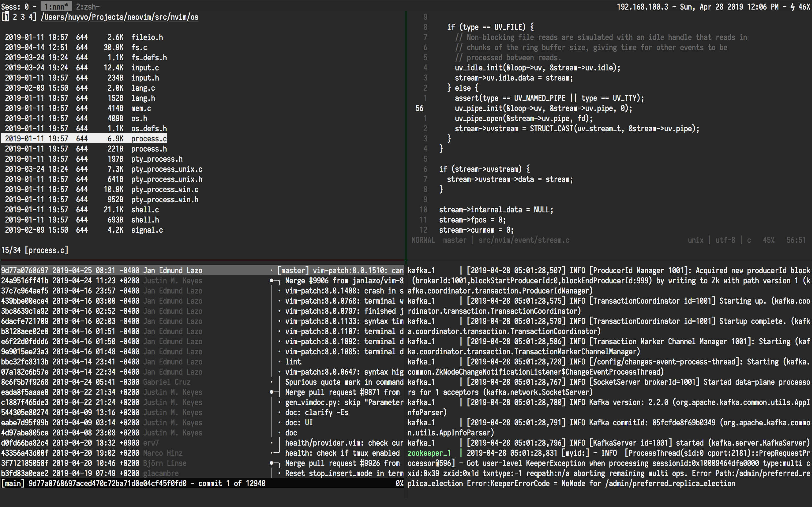Click the NORMAL mode indicator
This screenshot has width=812, height=507.
point(423,240)
